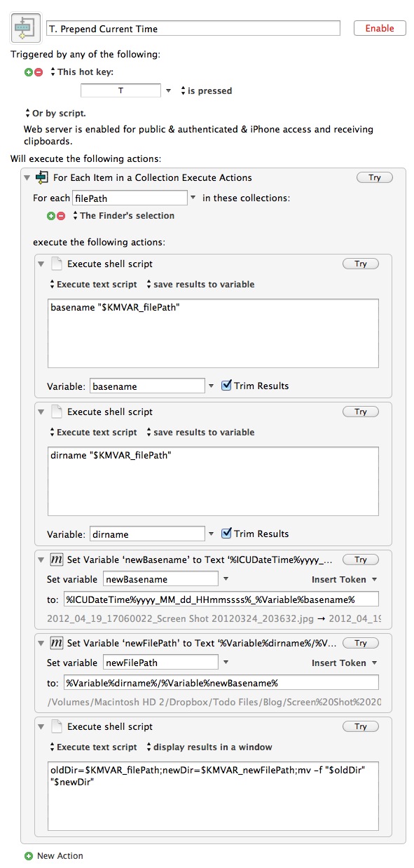Remove The Finder's selection with the red minus icon
414x868 pixels.
[x=61, y=216]
